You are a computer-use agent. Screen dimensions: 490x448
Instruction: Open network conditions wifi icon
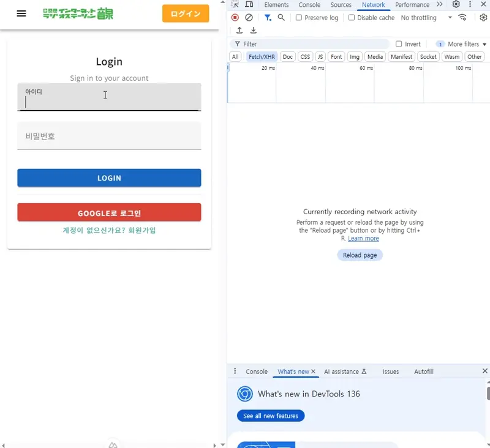click(462, 18)
